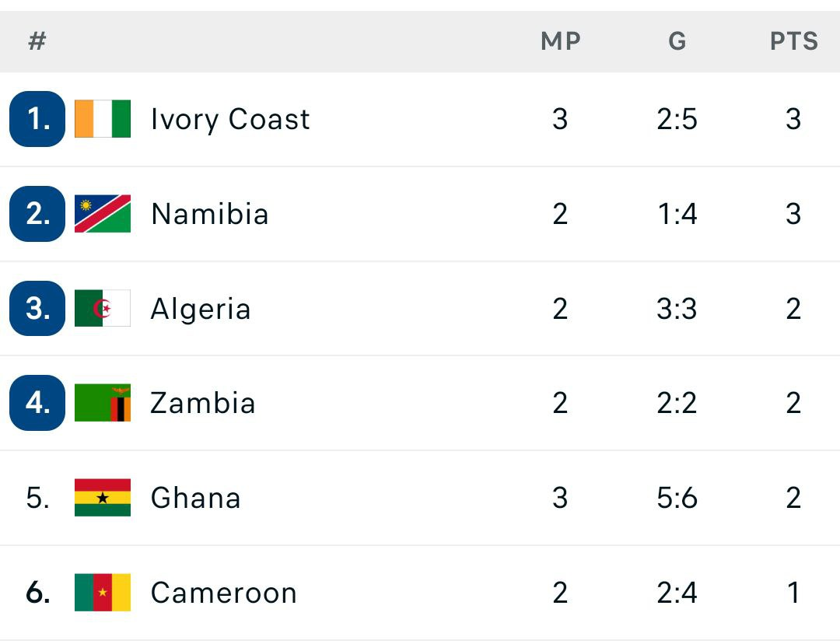Screen dimensions: 840x644
Task: Open the Zambia team page
Action: click(x=202, y=403)
